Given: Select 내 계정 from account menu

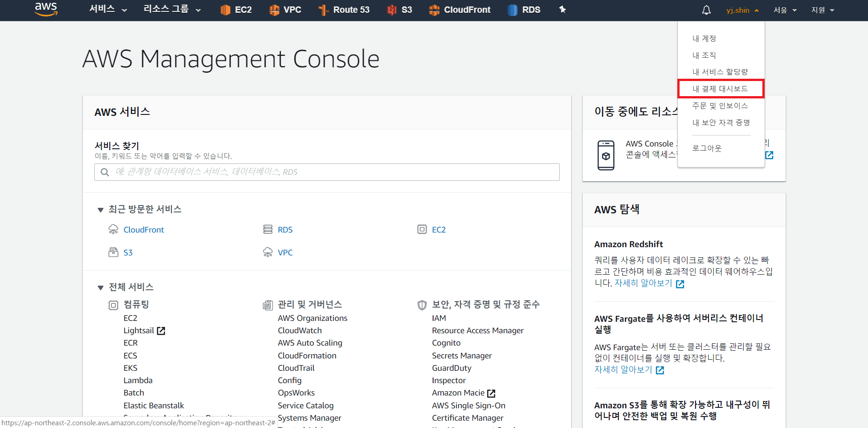Looking at the screenshot, I should (704, 38).
